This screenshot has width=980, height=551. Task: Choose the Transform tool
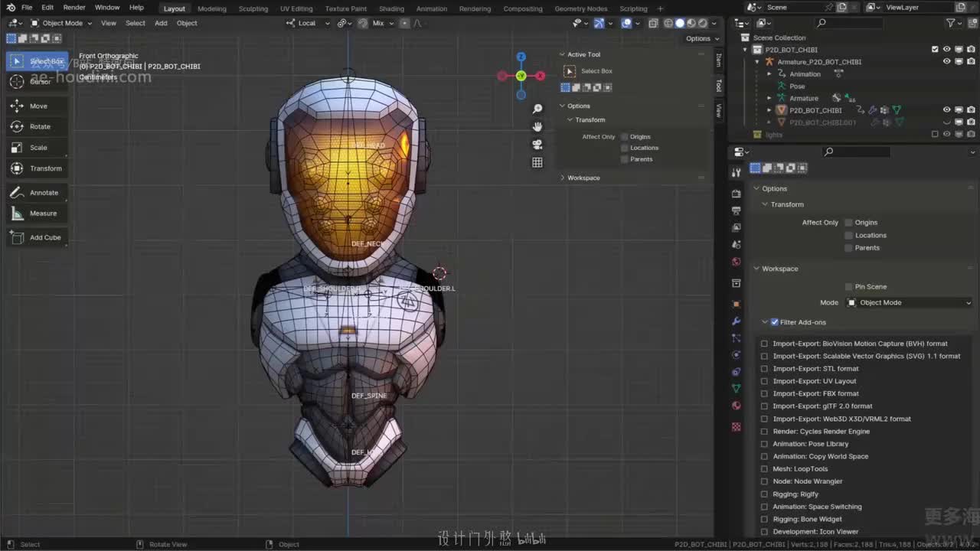tap(37, 168)
